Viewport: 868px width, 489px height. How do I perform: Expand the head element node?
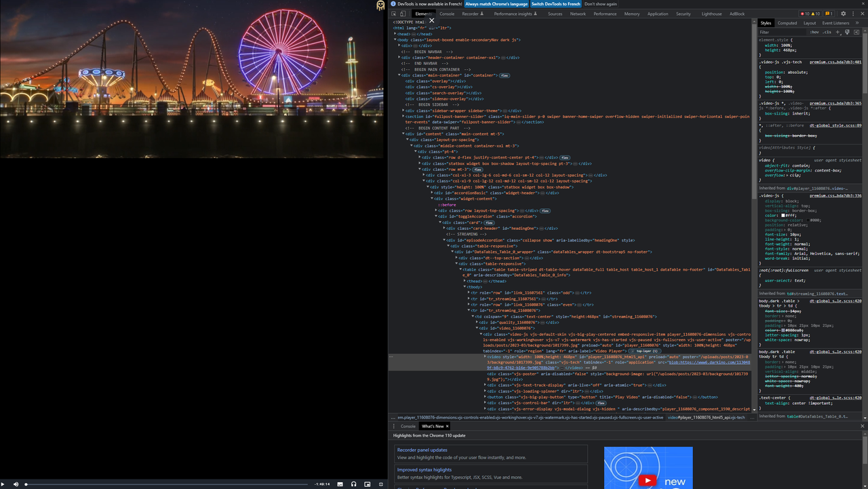pyautogui.click(x=395, y=34)
